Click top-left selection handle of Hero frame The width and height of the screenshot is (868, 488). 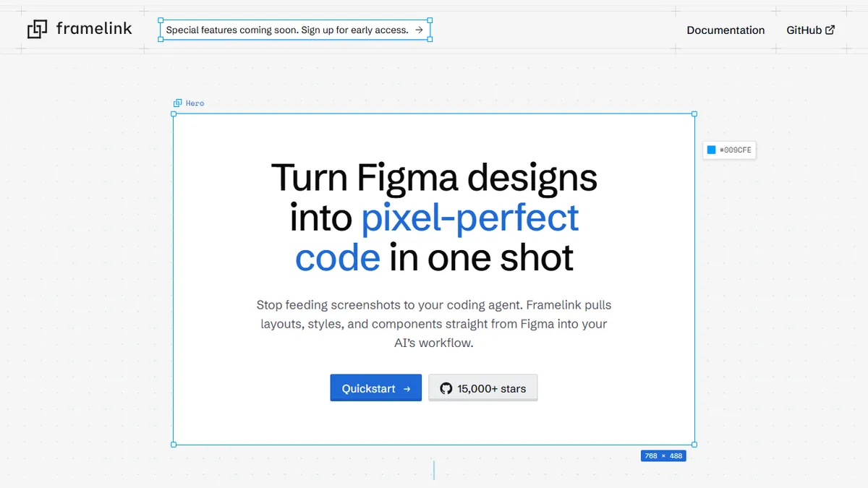point(174,114)
